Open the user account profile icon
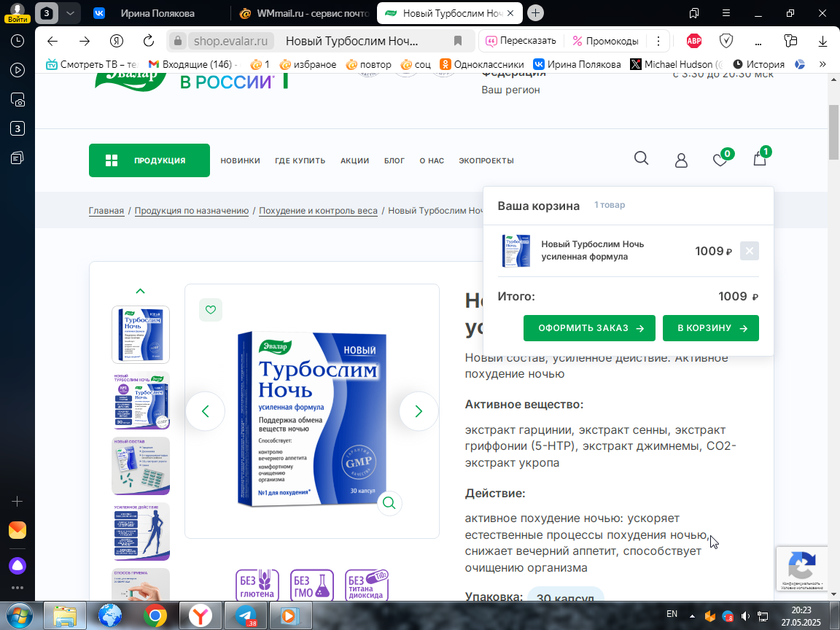This screenshot has height=630, width=840. click(681, 160)
